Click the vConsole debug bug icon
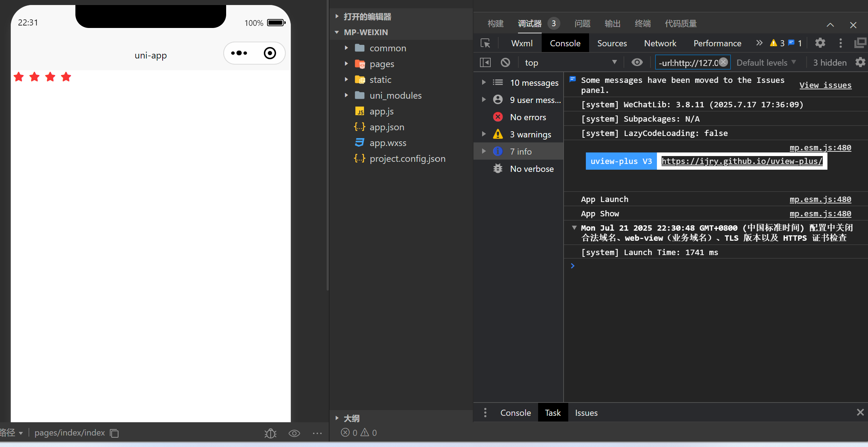868x447 pixels. pyautogui.click(x=270, y=433)
